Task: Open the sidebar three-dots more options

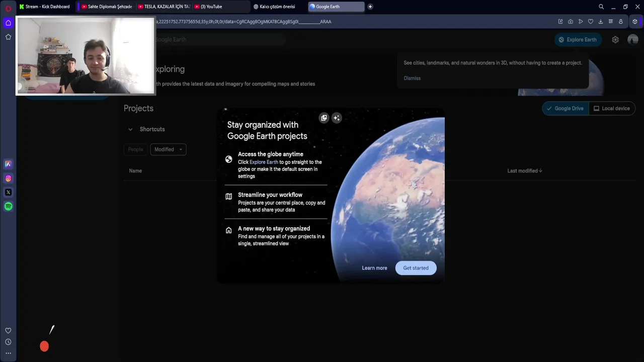Action: (8, 353)
